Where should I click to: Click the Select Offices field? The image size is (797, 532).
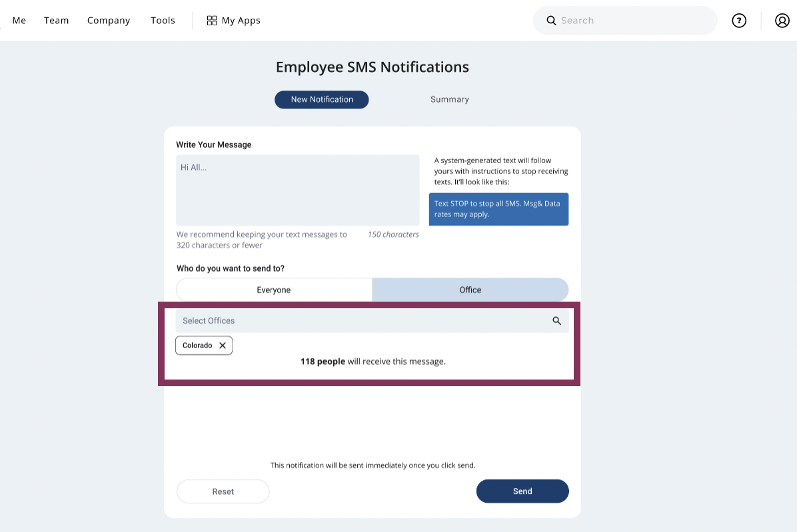pos(372,321)
